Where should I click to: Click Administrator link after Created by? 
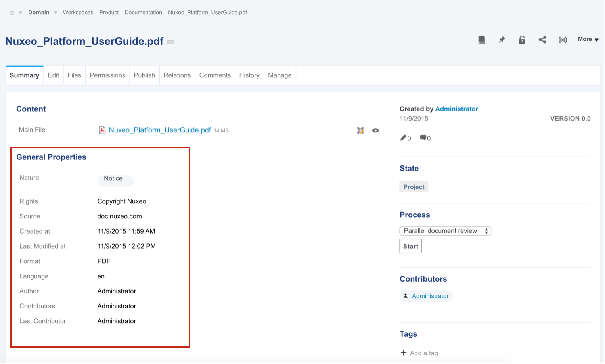click(x=457, y=109)
